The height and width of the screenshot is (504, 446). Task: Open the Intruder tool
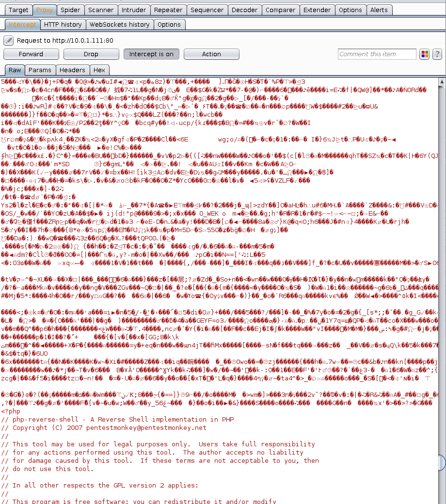[134, 10]
